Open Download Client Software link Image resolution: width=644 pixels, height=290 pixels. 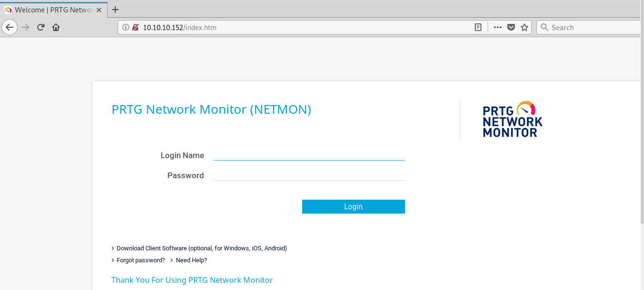point(202,248)
